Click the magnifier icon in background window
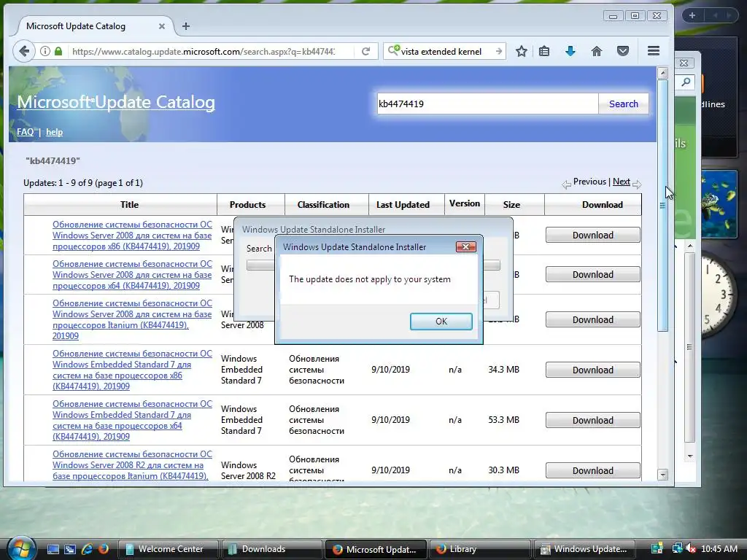The width and height of the screenshot is (747, 560). tap(686, 82)
